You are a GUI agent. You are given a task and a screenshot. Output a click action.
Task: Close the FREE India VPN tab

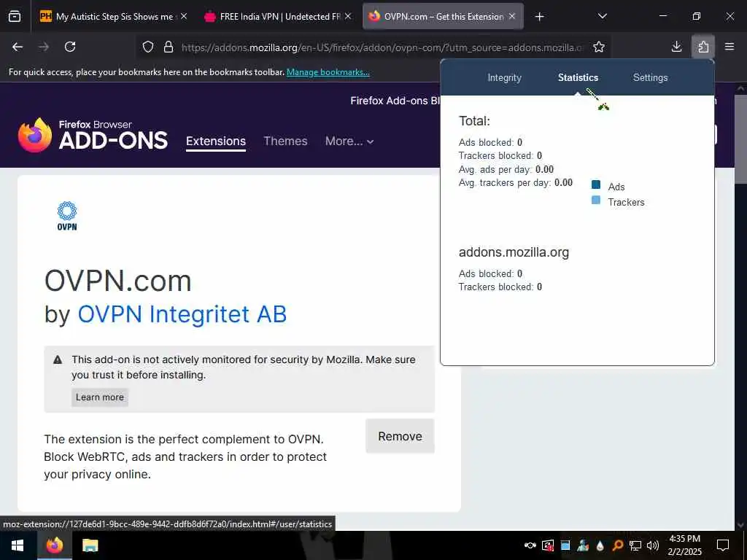click(348, 16)
